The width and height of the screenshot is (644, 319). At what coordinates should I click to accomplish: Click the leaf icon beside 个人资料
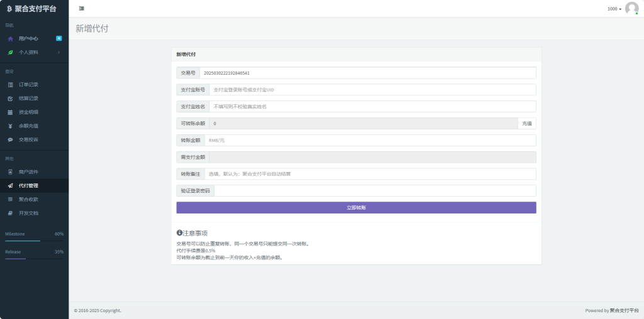11,53
